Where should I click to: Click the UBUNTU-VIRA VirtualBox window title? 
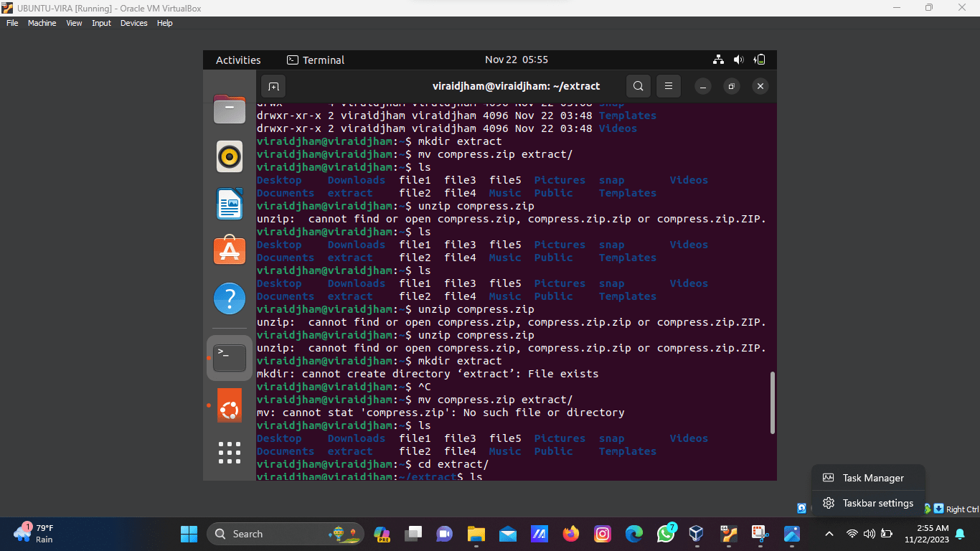(109, 8)
